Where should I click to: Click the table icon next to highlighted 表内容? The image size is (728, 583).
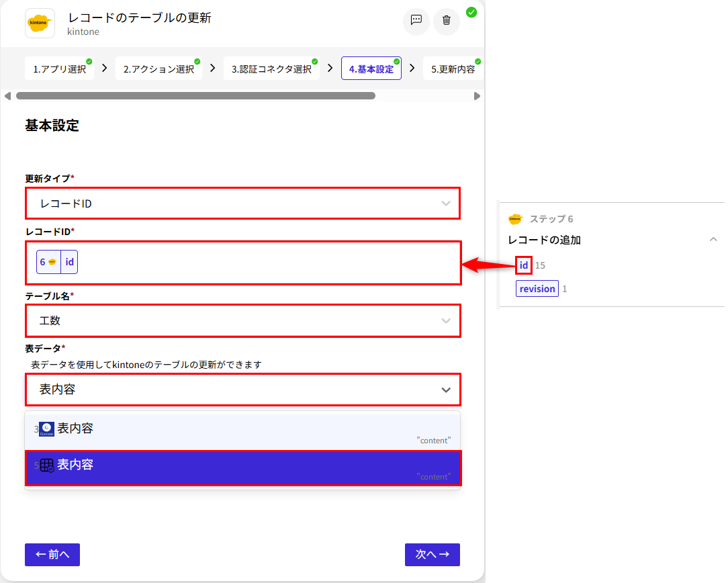pos(45,465)
